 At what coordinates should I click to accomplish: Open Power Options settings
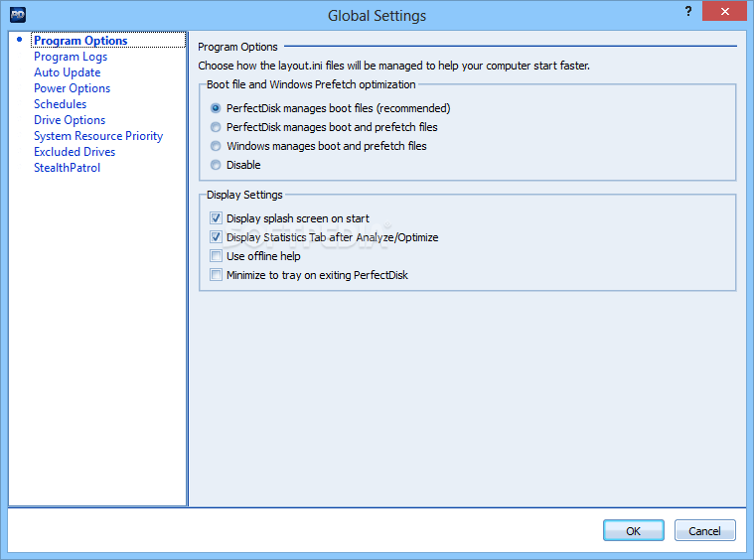coord(72,88)
